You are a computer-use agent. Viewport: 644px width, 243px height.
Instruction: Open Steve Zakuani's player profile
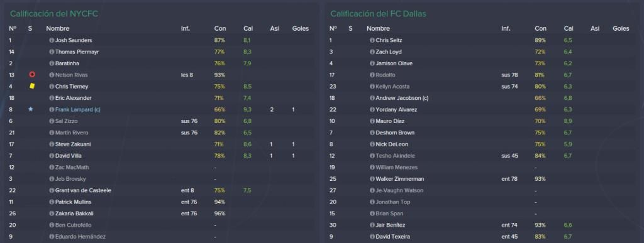click(72, 144)
